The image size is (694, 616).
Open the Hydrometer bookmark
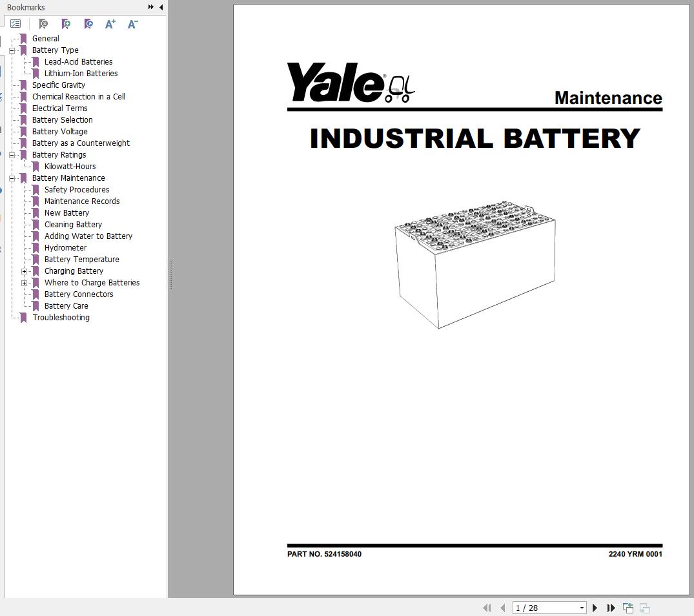click(65, 247)
